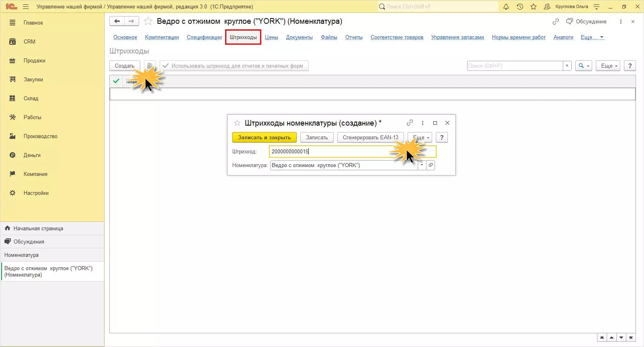This screenshot has width=644, height=347.
Task: Click the Номенклатура field in dialog
Action: tap(344, 165)
